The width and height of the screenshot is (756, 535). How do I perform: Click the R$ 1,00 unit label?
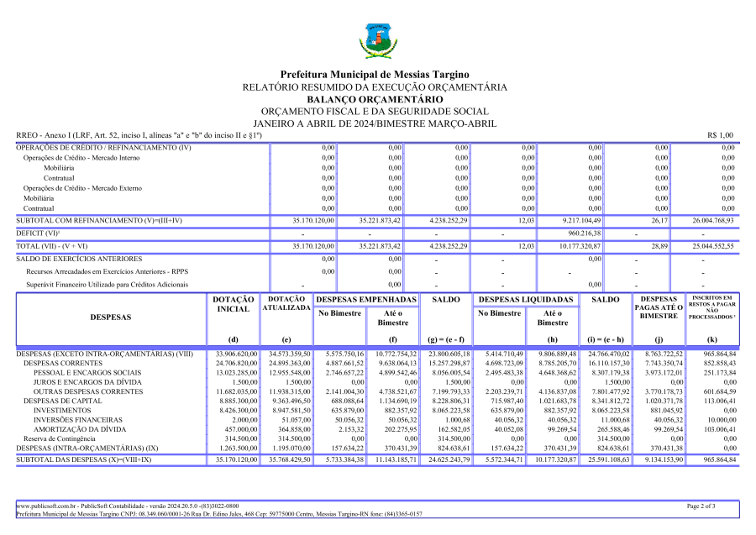pyautogui.click(x=720, y=135)
